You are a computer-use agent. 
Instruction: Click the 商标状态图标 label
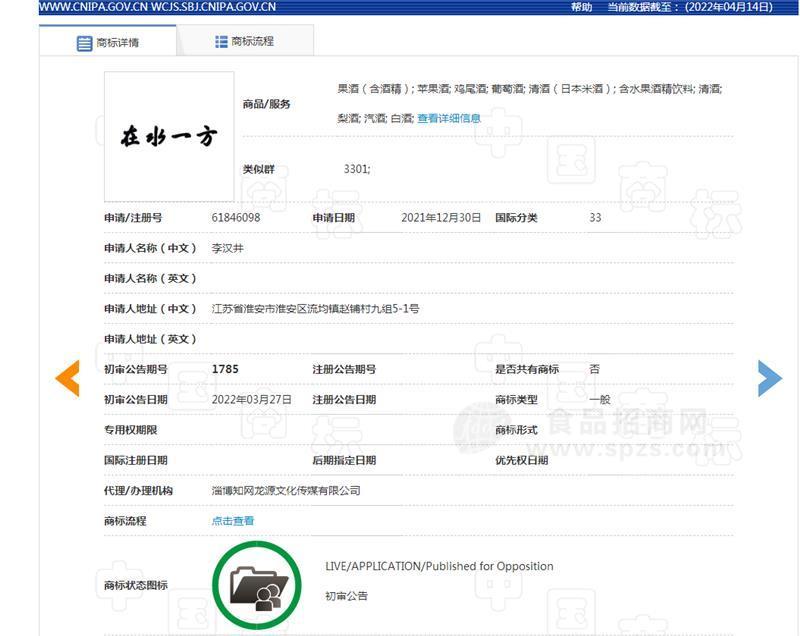point(136,586)
